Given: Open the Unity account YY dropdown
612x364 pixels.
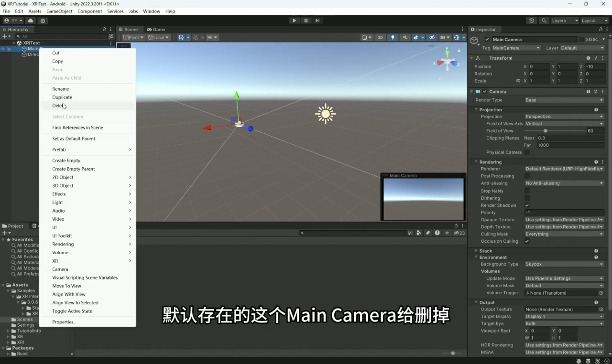Looking at the screenshot, I should coord(13,21).
